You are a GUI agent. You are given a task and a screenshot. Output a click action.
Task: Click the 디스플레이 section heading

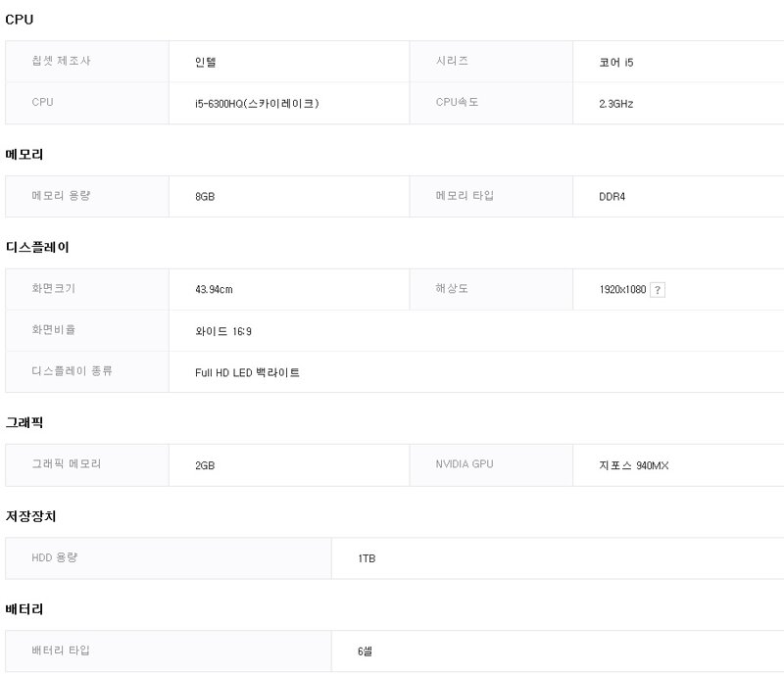[x=37, y=247]
